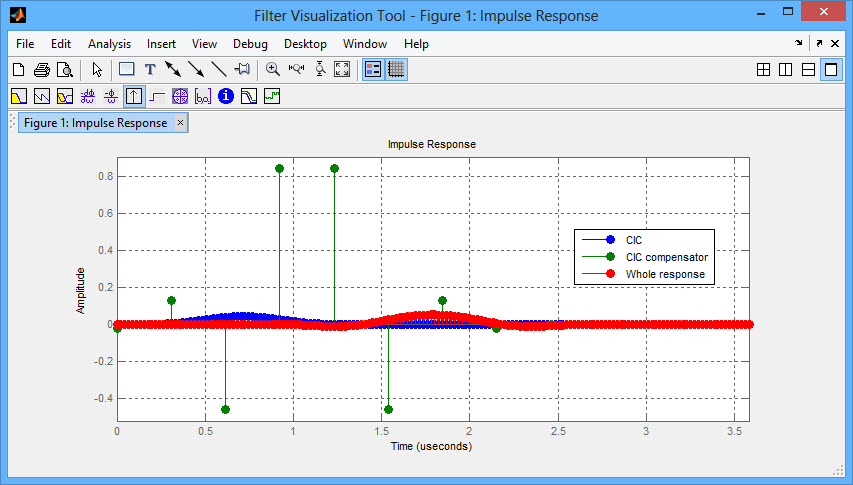Open the Help menu
Image resolution: width=853 pixels, height=485 pixels.
416,44
